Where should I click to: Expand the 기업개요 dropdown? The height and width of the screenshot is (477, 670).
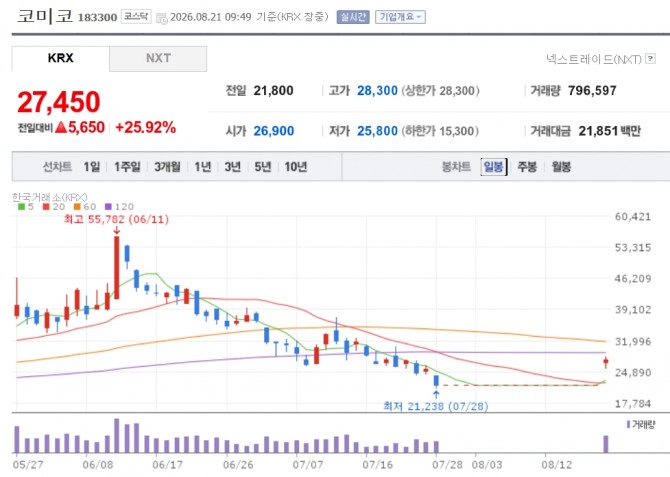400,17
